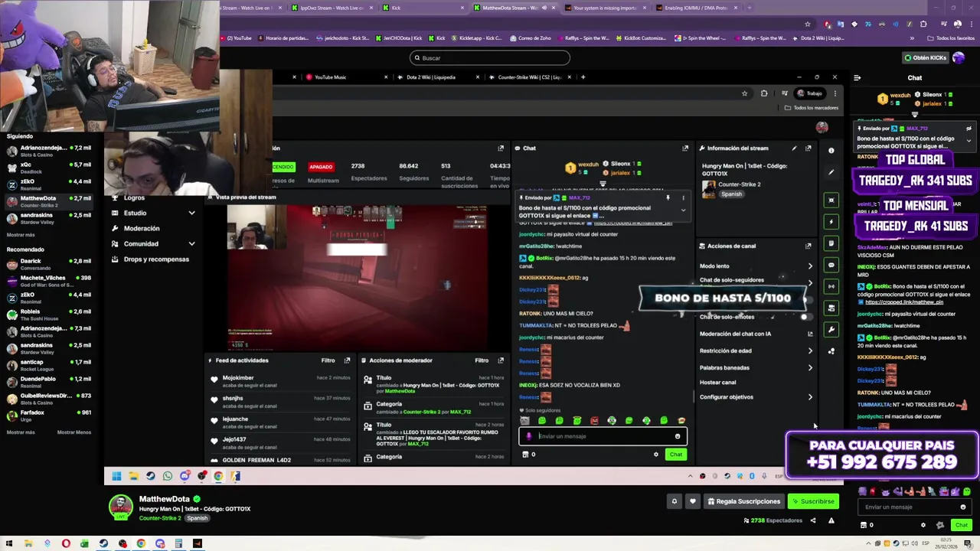
Task: Bookmark page with star in inner browser
Action: point(744,93)
